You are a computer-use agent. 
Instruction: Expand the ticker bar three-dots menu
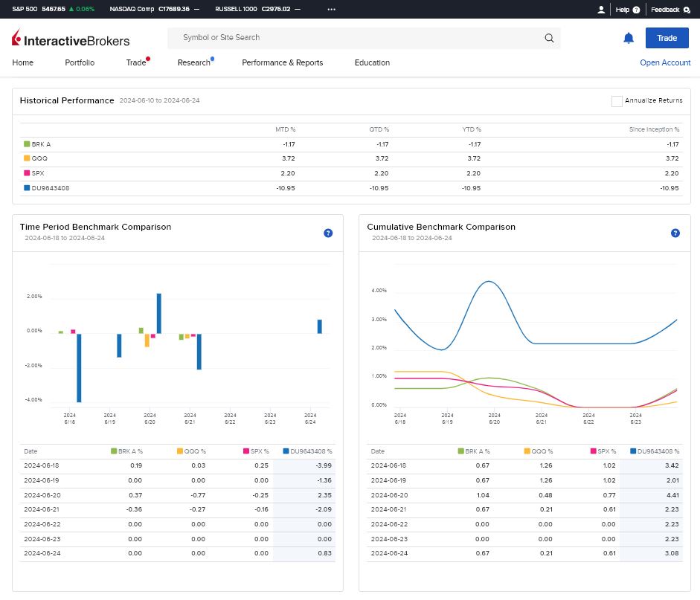tap(331, 10)
